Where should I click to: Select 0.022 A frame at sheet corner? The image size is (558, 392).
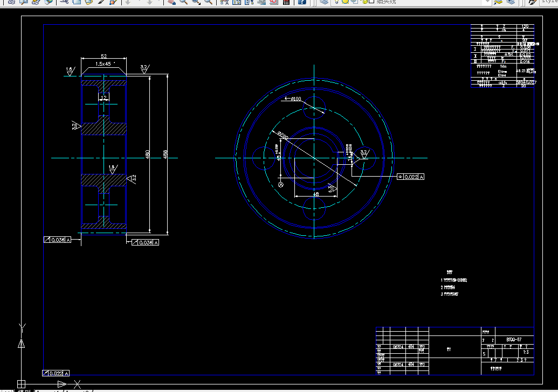click(x=56, y=373)
